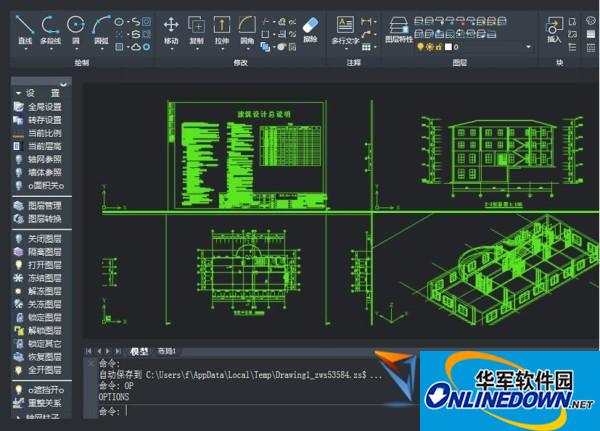Viewport: 600px width, 431px height.
Task: Open 图层管理 layer manager
Action: click(38, 206)
